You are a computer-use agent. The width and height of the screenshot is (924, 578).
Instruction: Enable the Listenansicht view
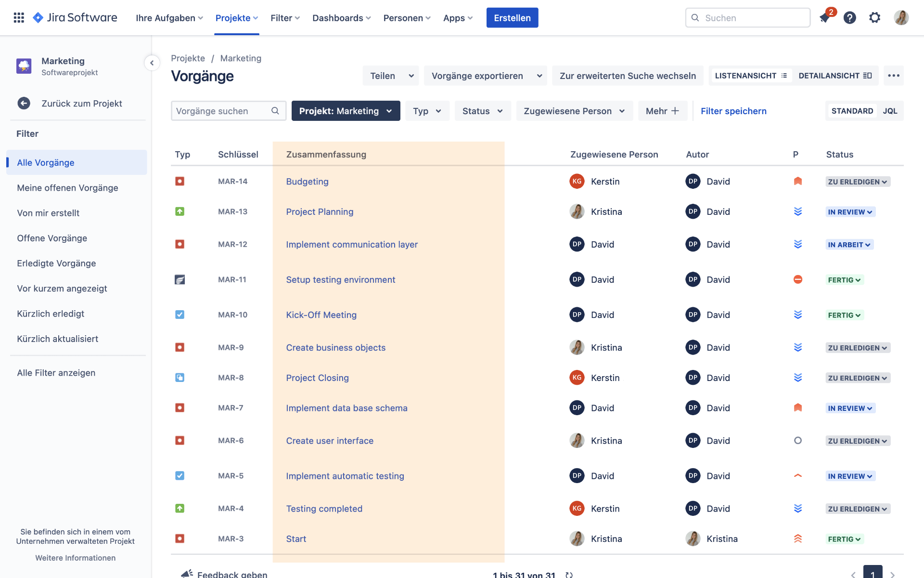click(x=750, y=76)
